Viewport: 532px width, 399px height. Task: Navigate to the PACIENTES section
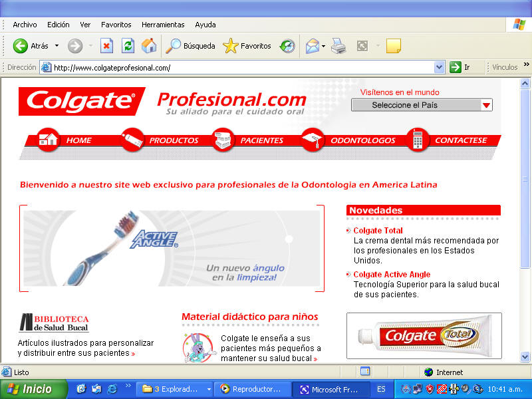point(261,140)
